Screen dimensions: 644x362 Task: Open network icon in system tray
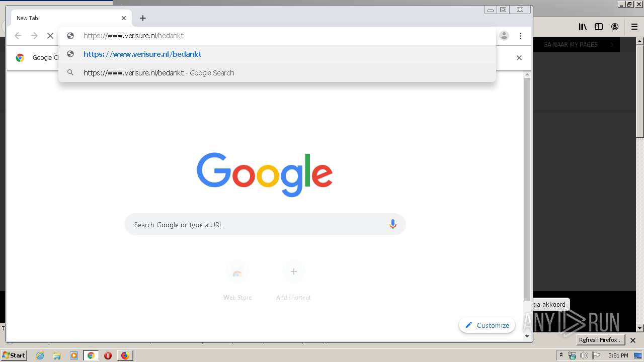pos(572,355)
